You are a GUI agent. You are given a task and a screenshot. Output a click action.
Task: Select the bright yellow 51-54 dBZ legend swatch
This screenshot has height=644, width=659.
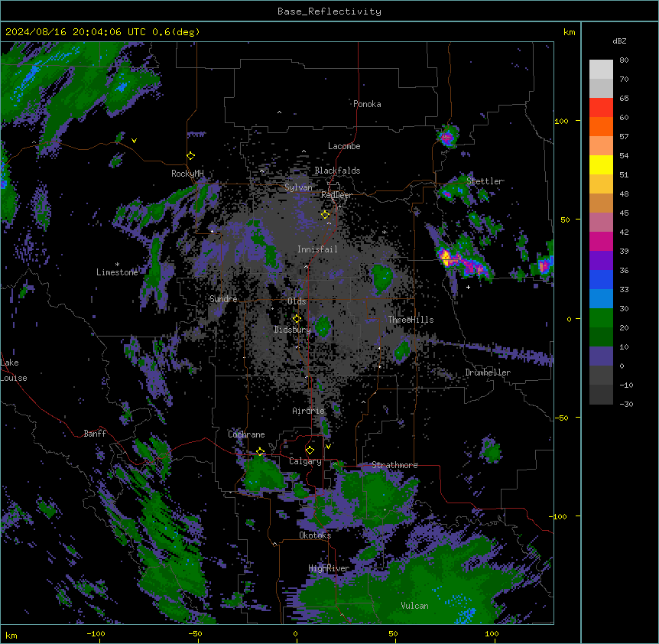[601, 164]
